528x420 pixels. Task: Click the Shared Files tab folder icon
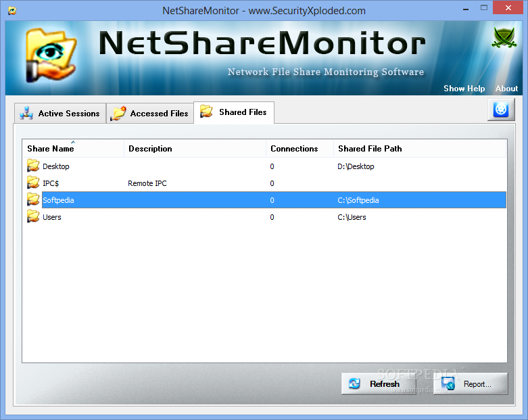[x=206, y=112]
